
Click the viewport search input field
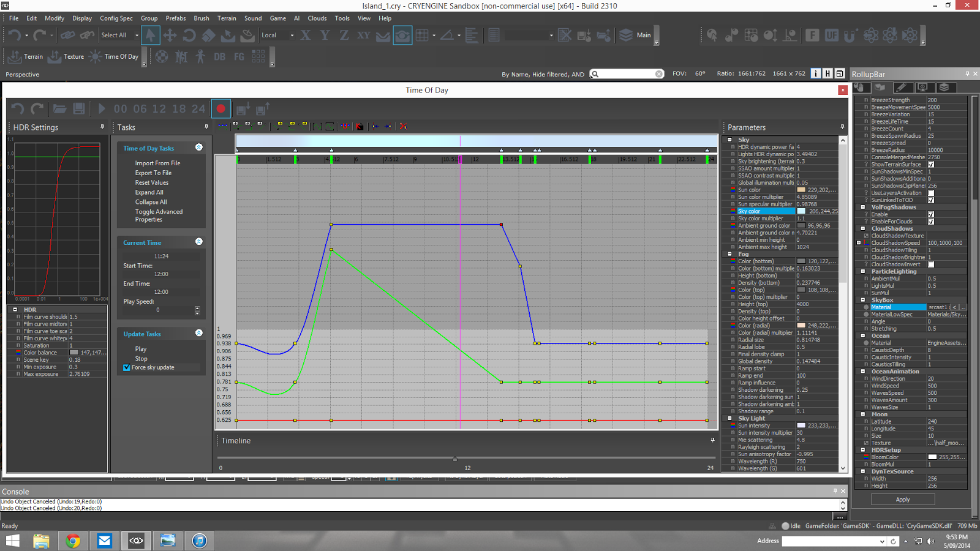click(627, 74)
